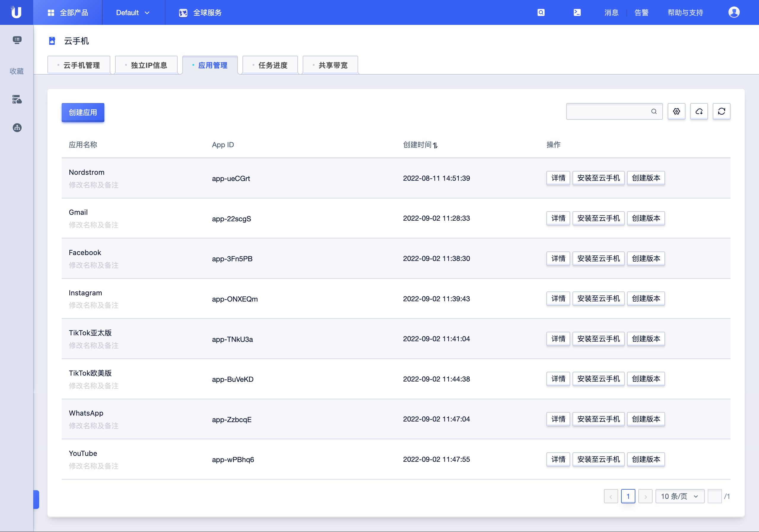Select page 1 in pagination
759x532 pixels.
[x=628, y=496]
